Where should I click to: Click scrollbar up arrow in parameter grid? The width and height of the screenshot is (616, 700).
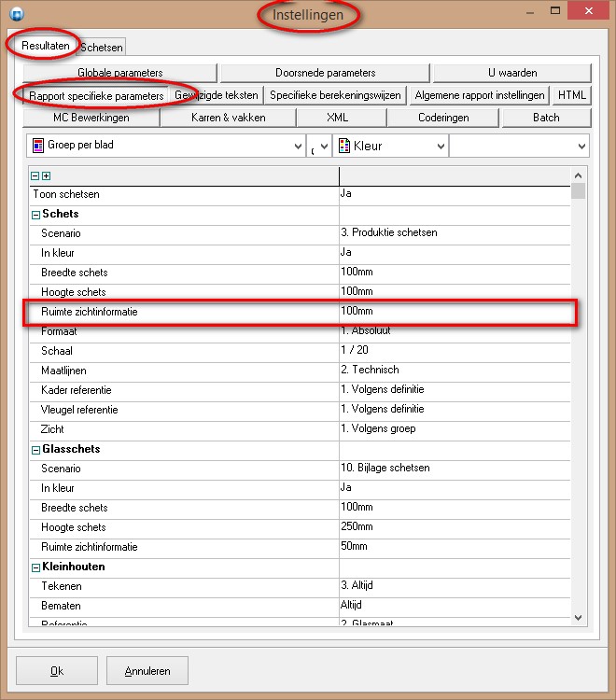[x=578, y=175]
